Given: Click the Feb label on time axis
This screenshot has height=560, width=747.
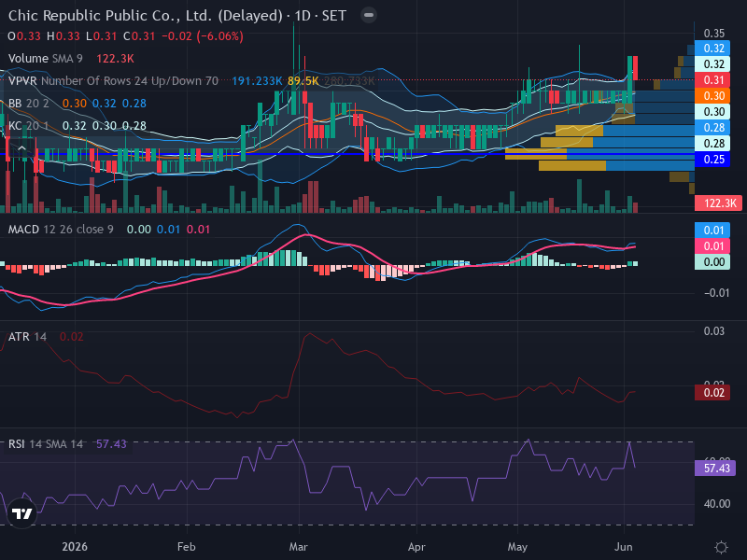Looking at the screenshot, I should [x=186, y=547].
